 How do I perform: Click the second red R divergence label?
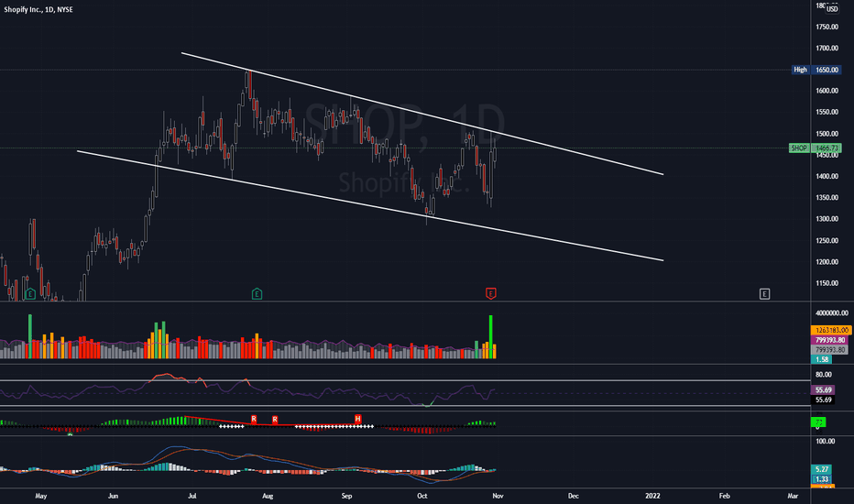click(275, 420)
